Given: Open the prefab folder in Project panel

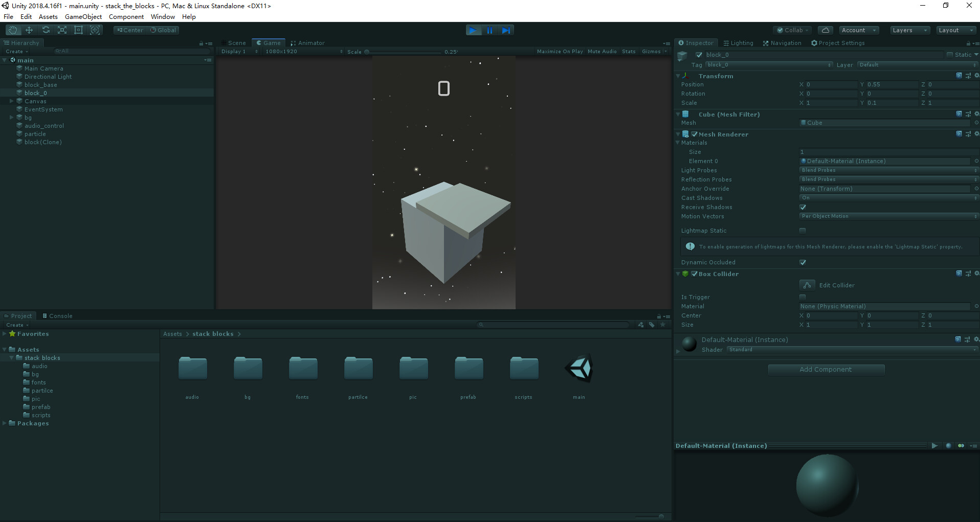Looking at the screenshot, I should [468, 368].
